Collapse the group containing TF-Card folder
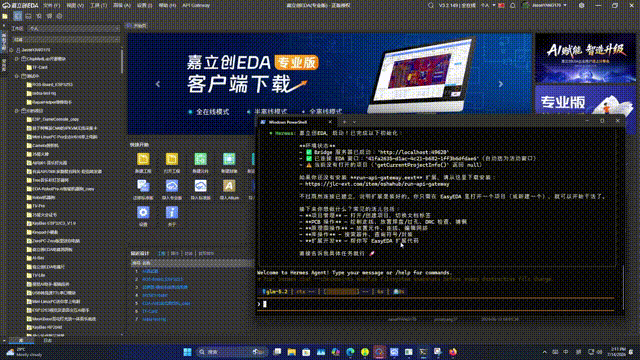The image size is (640, 360). (x=17, y=59)
